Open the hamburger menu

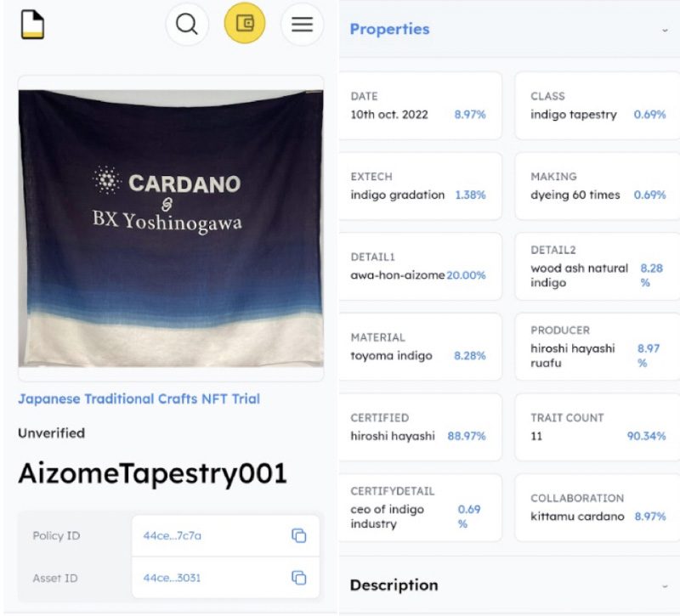coord(302,24)
